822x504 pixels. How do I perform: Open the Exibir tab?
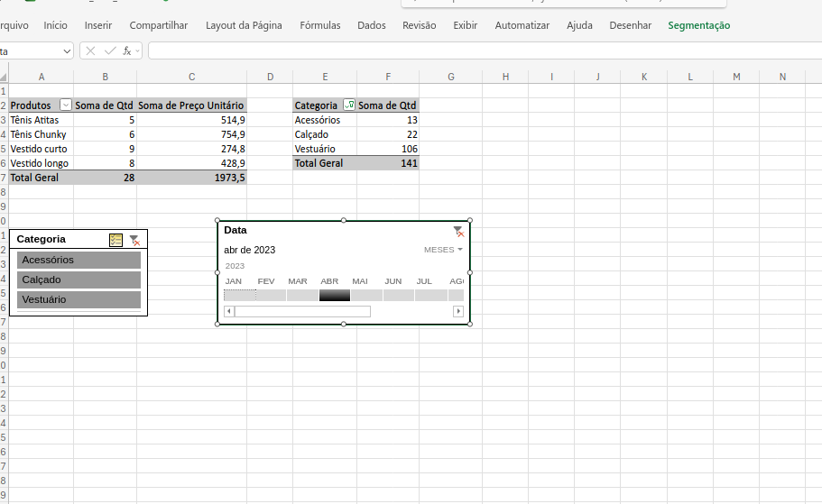(465, 25)
